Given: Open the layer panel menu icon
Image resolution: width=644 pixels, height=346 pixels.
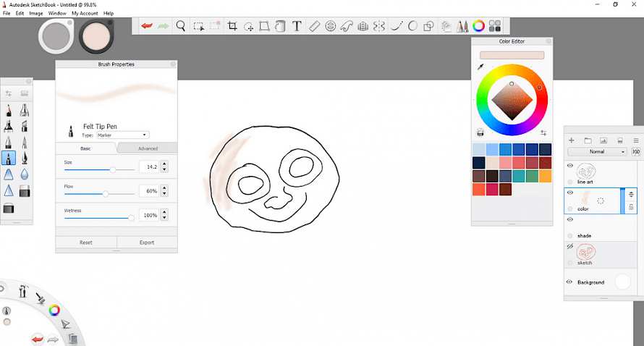Looking at the screenshot, I should click(x=636, y=140).
